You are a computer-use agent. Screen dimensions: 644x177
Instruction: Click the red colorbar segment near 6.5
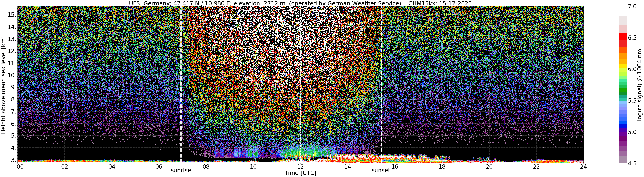(x=623, y=36)
